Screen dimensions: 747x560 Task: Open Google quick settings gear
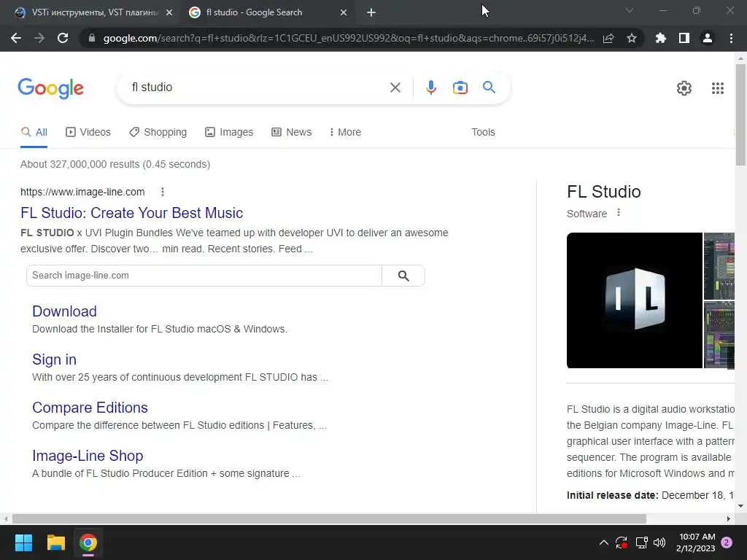pyautogui.click(x=684, y=88)
